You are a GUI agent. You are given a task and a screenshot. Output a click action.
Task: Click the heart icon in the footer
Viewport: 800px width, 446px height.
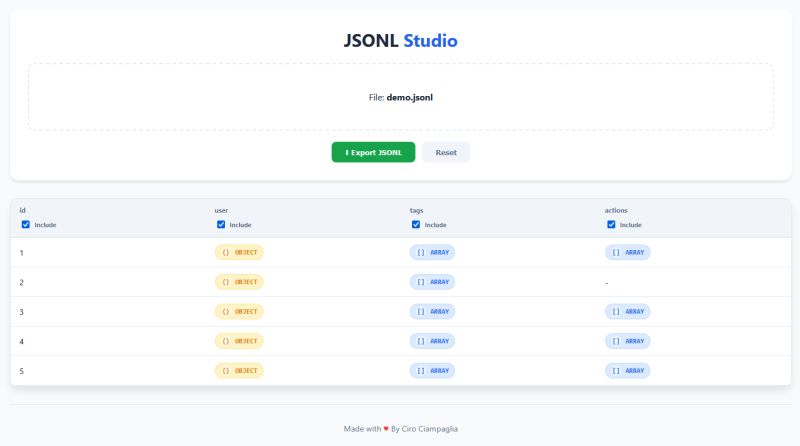pyautogui.click(x=386, y=429)
